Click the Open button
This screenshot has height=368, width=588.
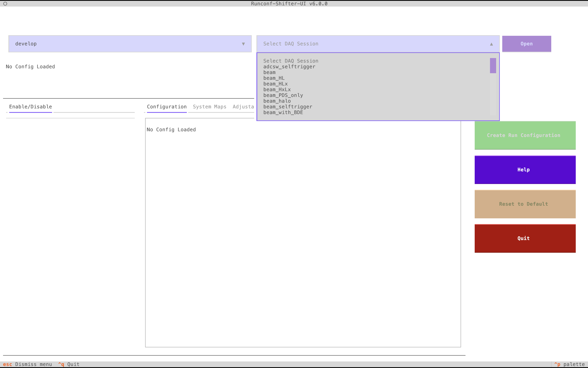[527, 44]
